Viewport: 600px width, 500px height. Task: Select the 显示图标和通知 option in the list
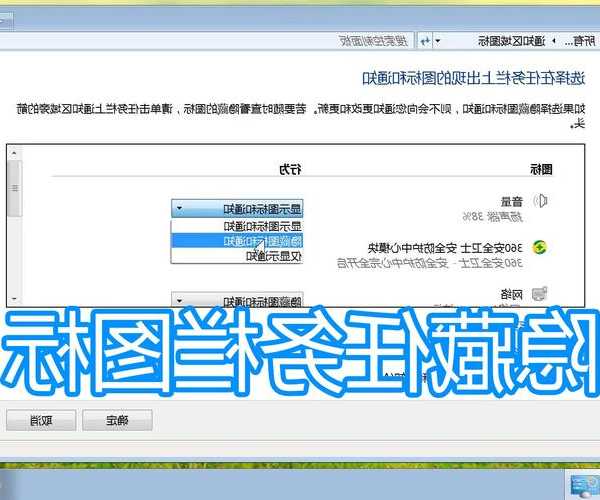238,226
